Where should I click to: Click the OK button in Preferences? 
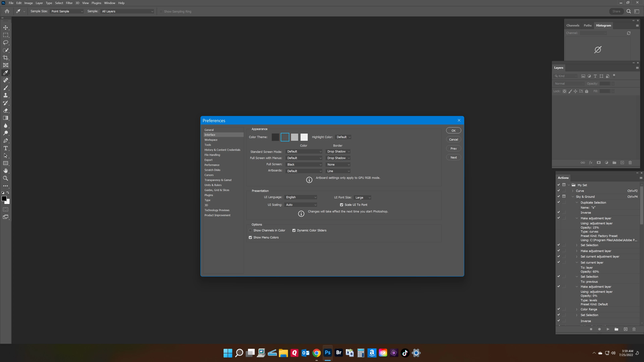(x=453, y=130)
